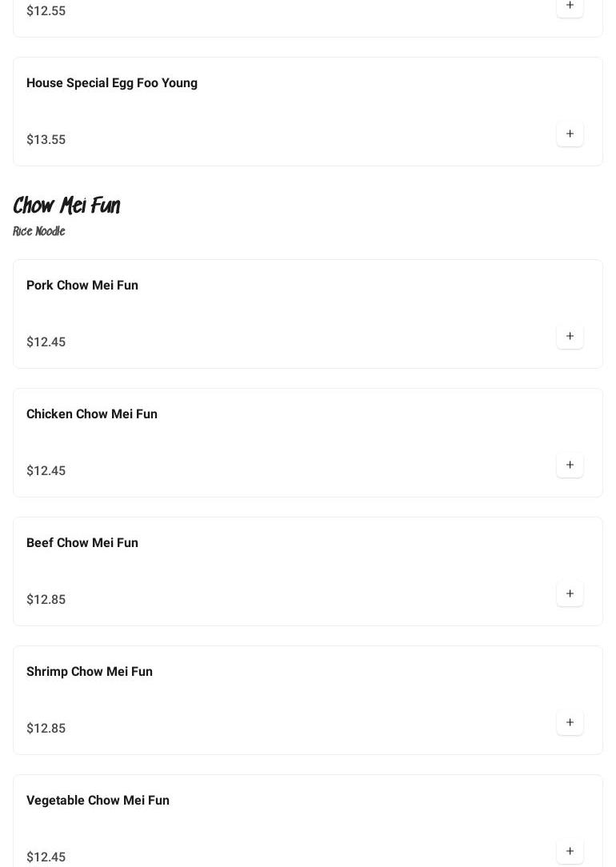Add the $12.55 item using plus icon
This screenshot has width=616, height=867.
[570, 6]
